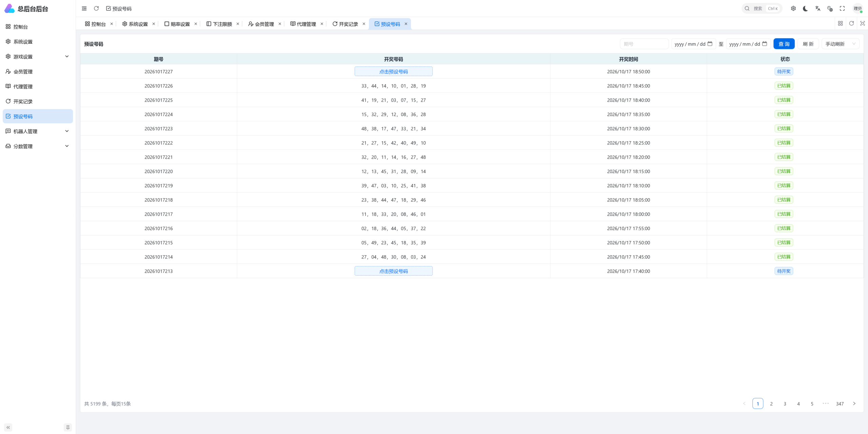Click 点击预设号码 for period 20261017227
This screenshot has height=434, width=868.
[x=393, y=71]
